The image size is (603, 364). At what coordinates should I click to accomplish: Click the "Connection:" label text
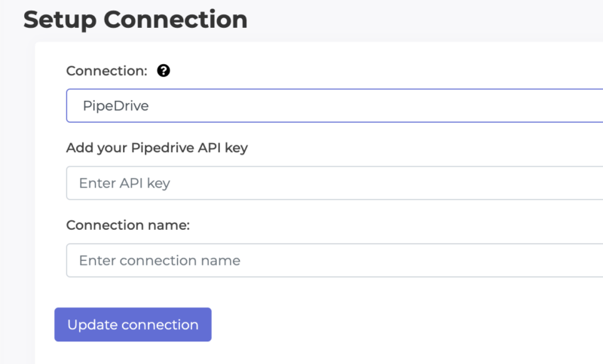pyautogui.click(x=107, y=71)
